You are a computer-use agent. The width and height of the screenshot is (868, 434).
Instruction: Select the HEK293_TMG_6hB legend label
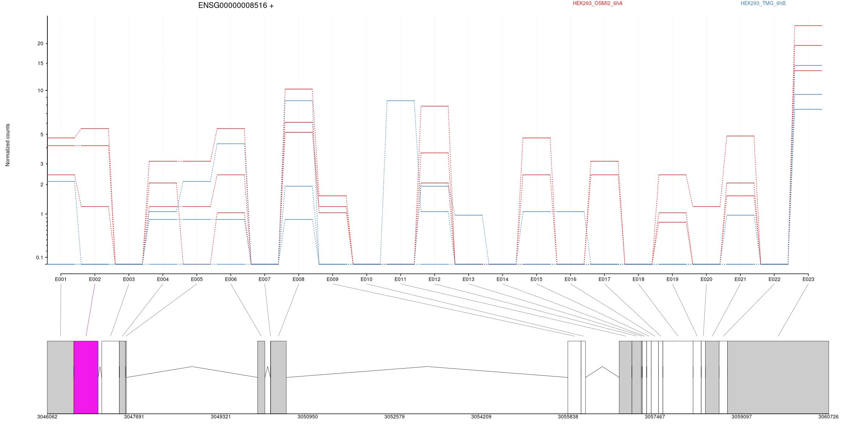click(x=763, y=3)
